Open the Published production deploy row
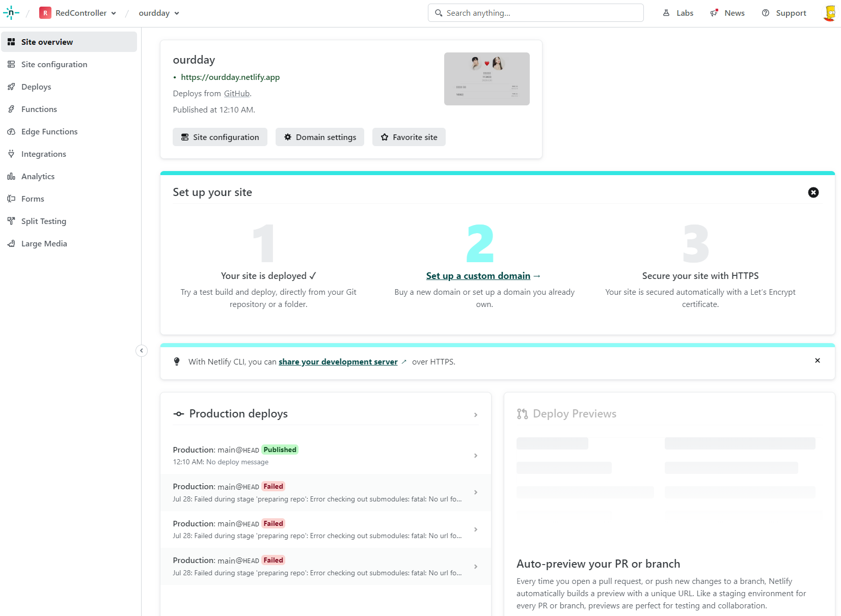Image resolution: width=841 pixels, height=616 pixels. click(325, 456)
